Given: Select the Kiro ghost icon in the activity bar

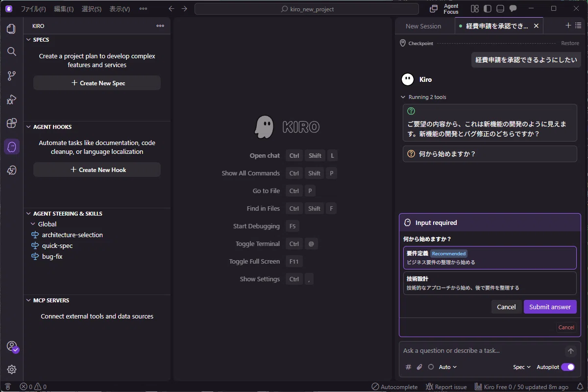Looking at the screenshot, I should (11, 147).
